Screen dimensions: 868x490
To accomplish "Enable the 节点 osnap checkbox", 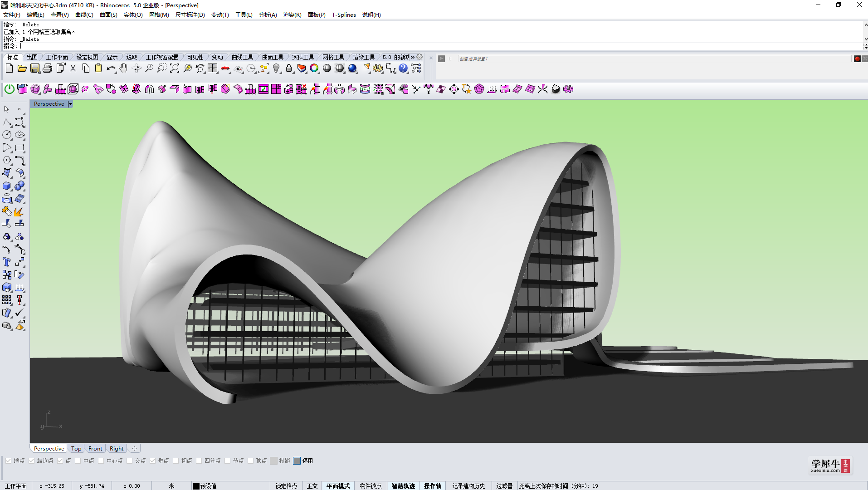I will coord(227,461).
